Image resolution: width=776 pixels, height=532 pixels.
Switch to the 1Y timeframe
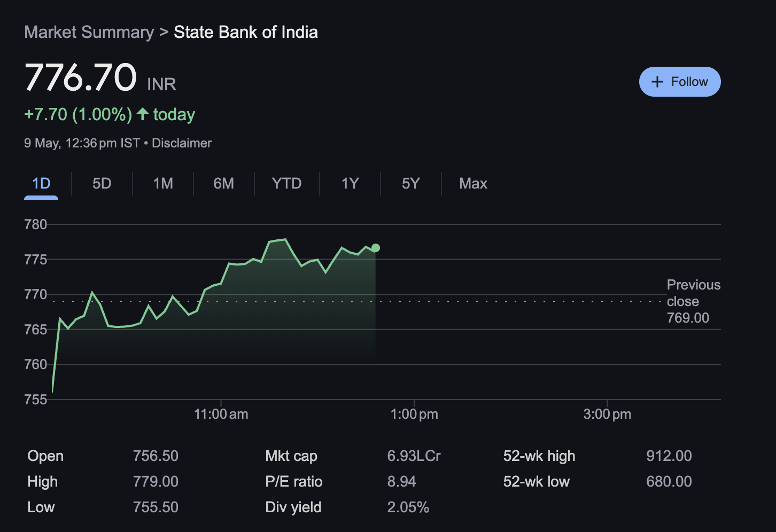(x=350, y=183)
